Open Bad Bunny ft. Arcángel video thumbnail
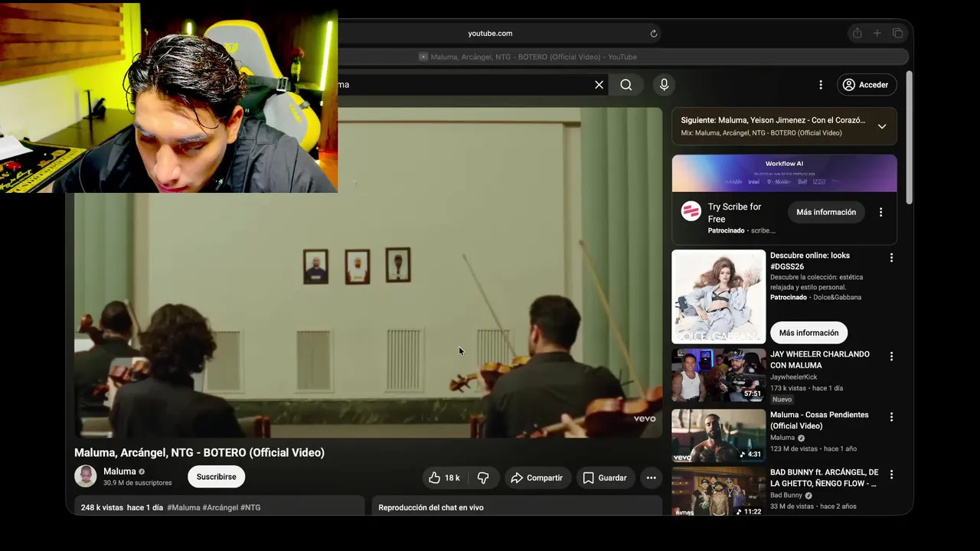The width and height of the screenshot is (980, 551). click(x=718, y=491)
